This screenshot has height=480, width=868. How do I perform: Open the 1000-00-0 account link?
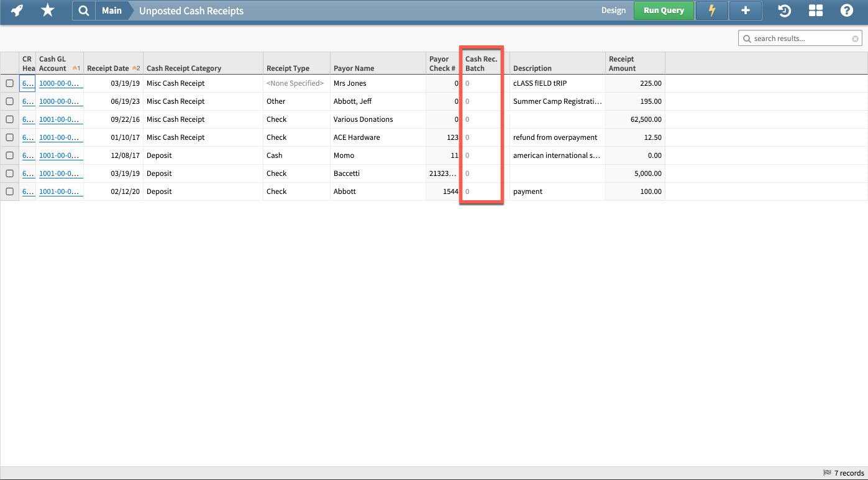pos(60,83)
